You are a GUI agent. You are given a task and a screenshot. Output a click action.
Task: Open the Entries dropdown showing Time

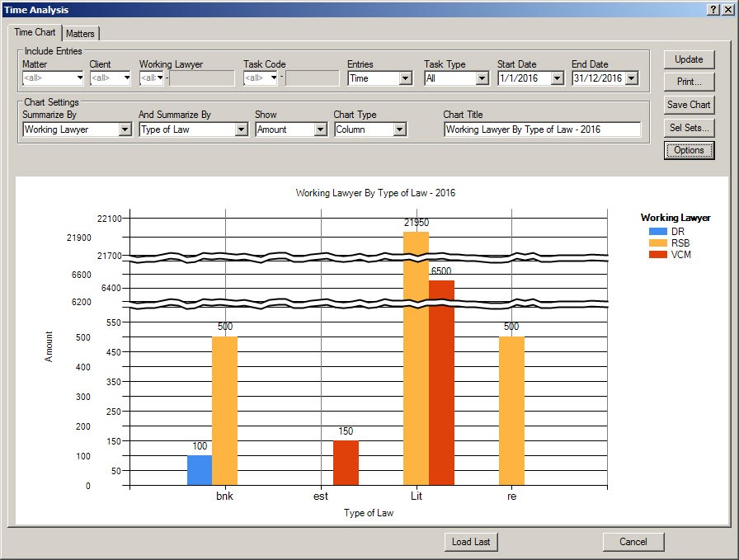(405, 78)
